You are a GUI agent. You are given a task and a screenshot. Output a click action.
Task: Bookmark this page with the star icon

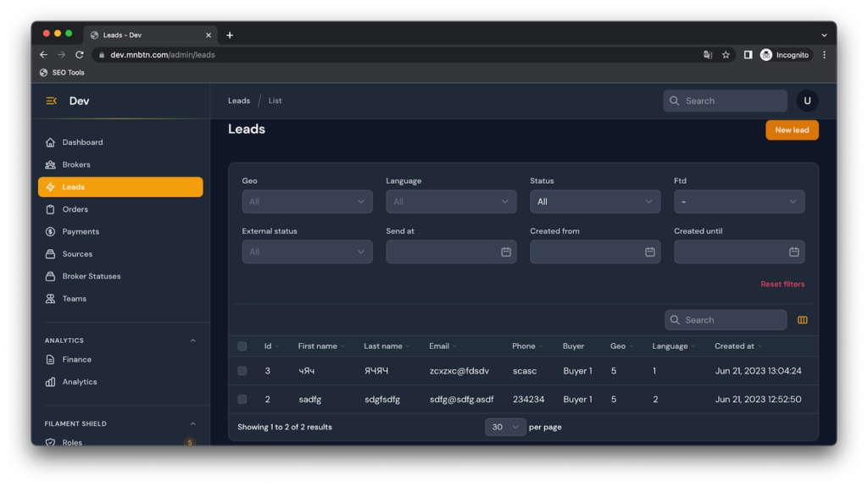point(726,55)
